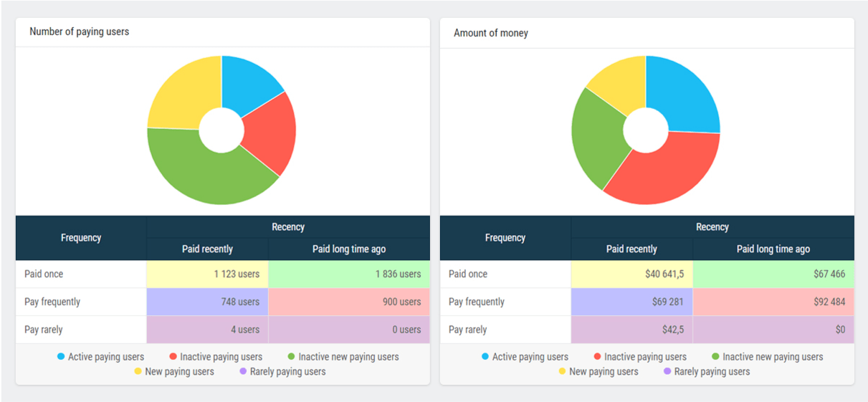Select the $40 641,5 amount cell
Viewport: 868px width, 402px height.
click(x=631, y=274)
